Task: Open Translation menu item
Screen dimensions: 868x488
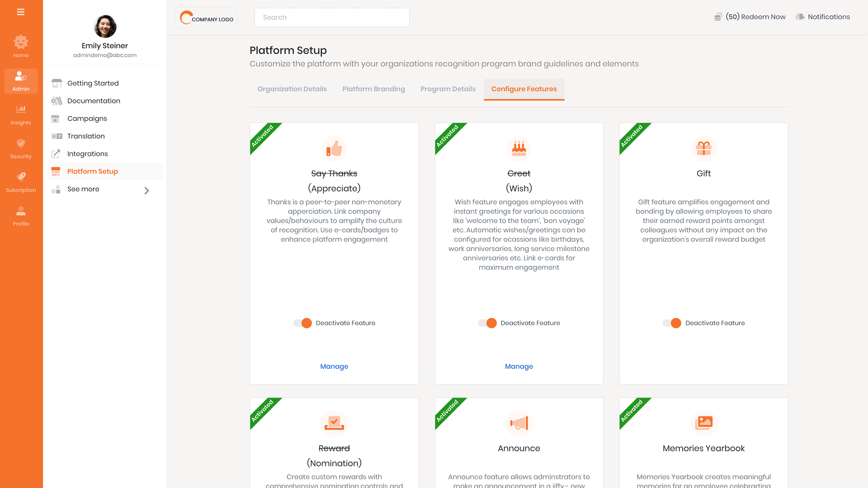Action: point(105,136)
